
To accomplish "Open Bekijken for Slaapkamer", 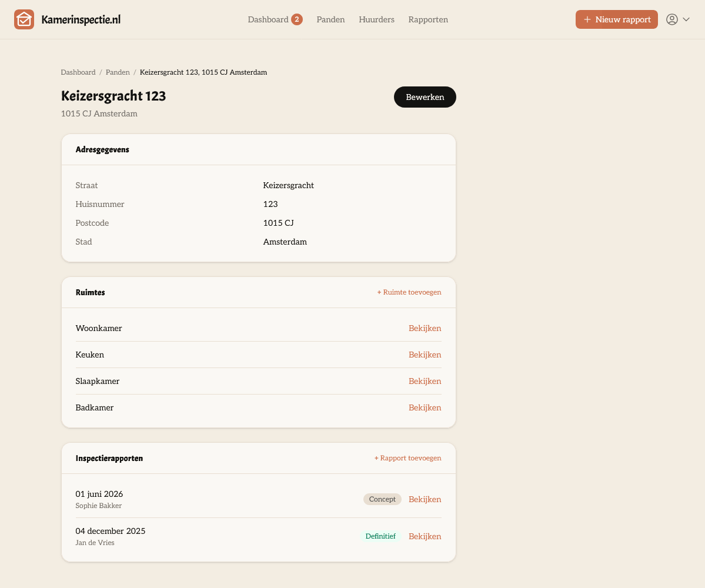I will pos(425,381).
